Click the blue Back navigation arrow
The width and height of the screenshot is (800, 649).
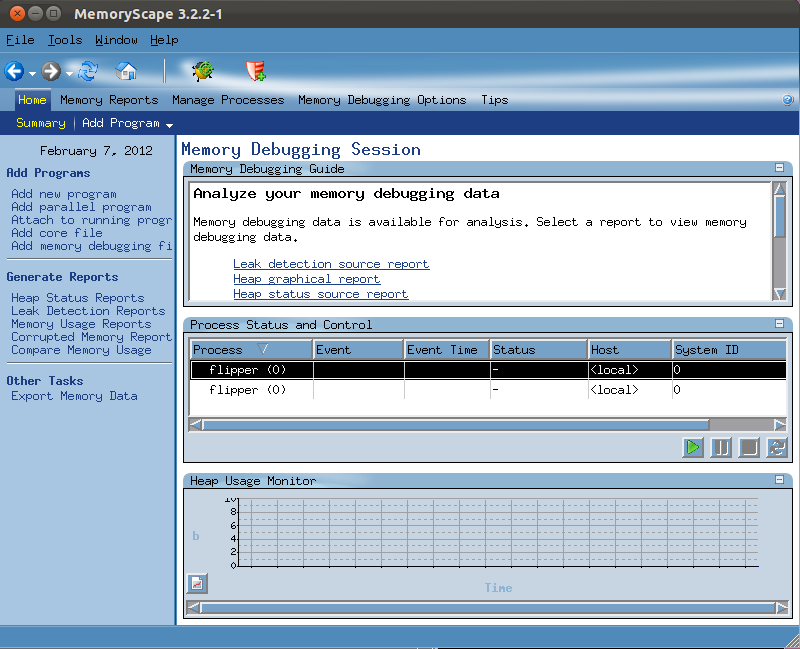click(14, 71)
